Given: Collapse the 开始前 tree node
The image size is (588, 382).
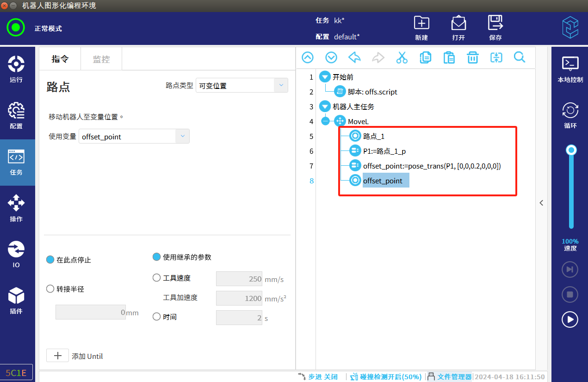Looking at the screenshot, I should click(325, 77).
